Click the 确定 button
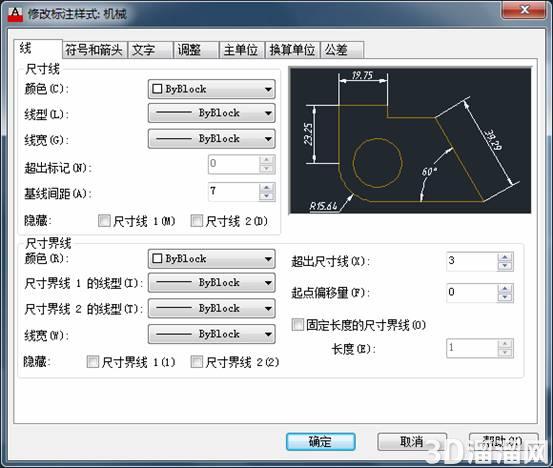This screenshot has width=553, height=468. [x=321, y=442]
